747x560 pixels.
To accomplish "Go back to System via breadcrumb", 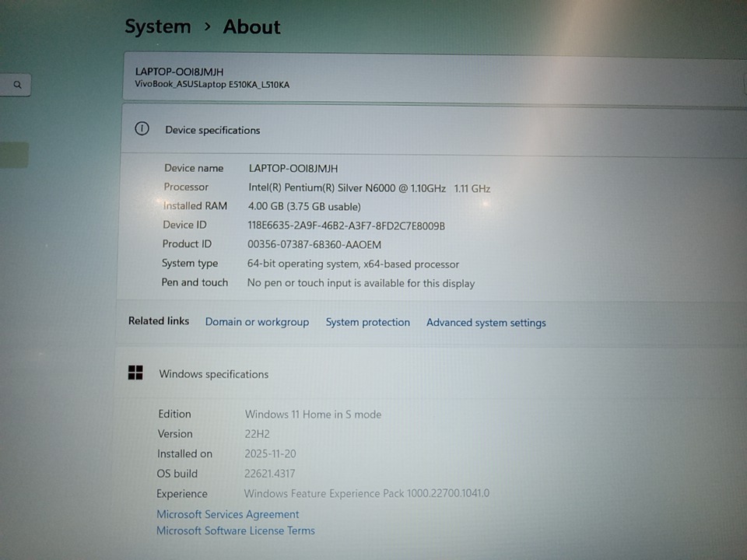I will (x=158, y=26).
